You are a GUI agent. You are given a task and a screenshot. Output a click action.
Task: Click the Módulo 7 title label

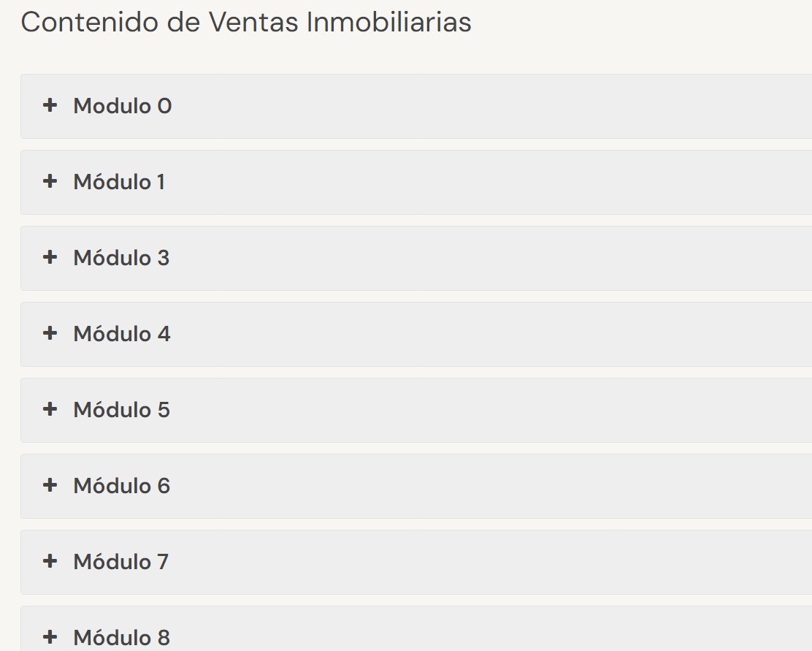[x=120, y=562]
